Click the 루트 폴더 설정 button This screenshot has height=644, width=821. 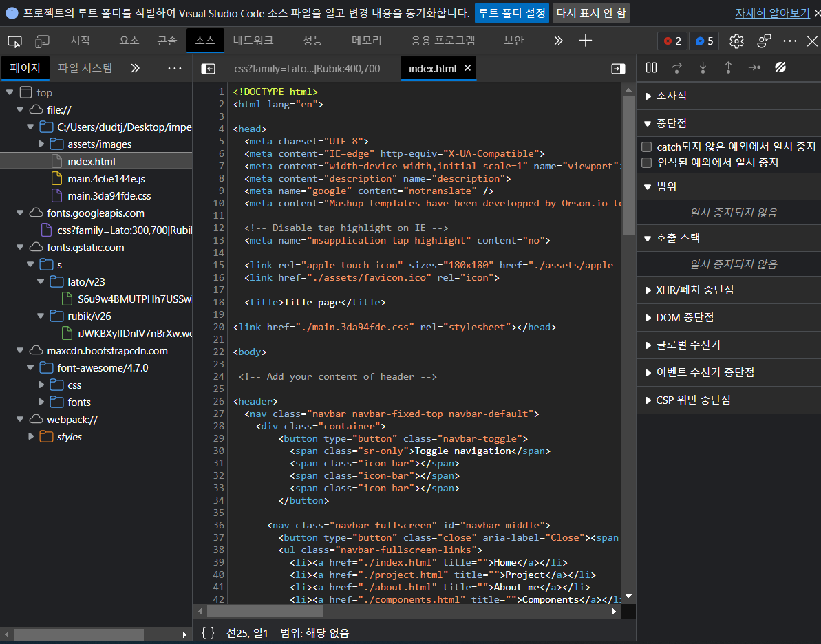click(512, 12)
